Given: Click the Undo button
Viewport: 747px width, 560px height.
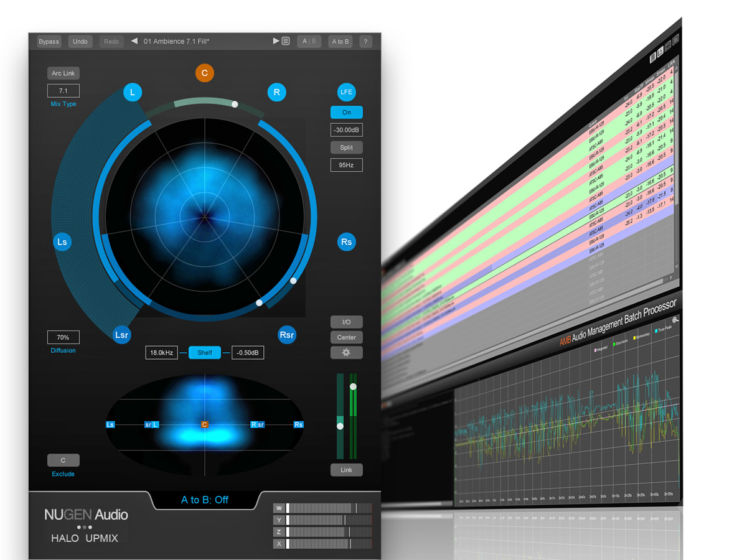Looking at the screenshot, I should [80, 42].
